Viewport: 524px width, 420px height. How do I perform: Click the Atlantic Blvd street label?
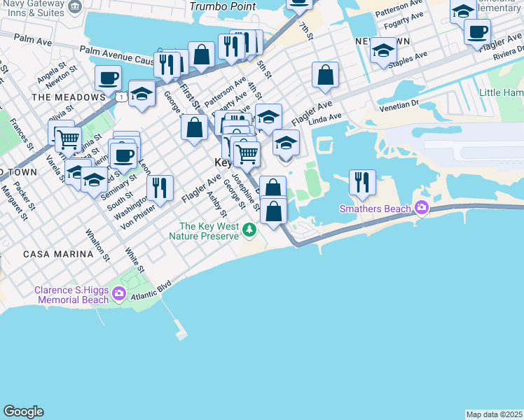pos(151,290)
